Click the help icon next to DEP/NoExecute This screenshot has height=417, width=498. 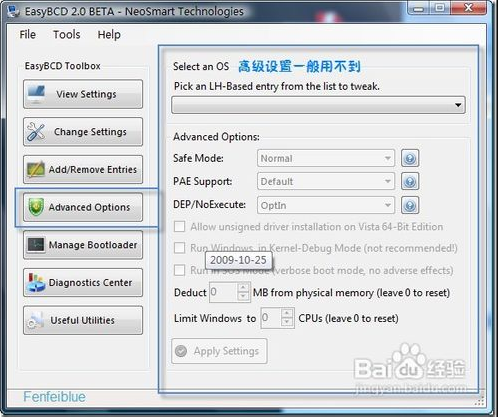[410, 205]
